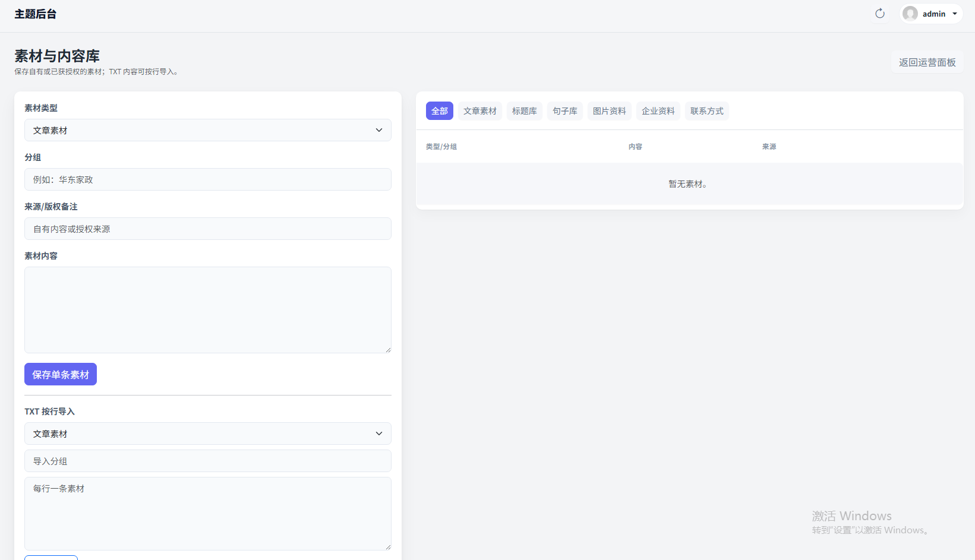Expand the admin account dropdown caret
Viewport: 975px width, 560px height.
coord(955,14)
